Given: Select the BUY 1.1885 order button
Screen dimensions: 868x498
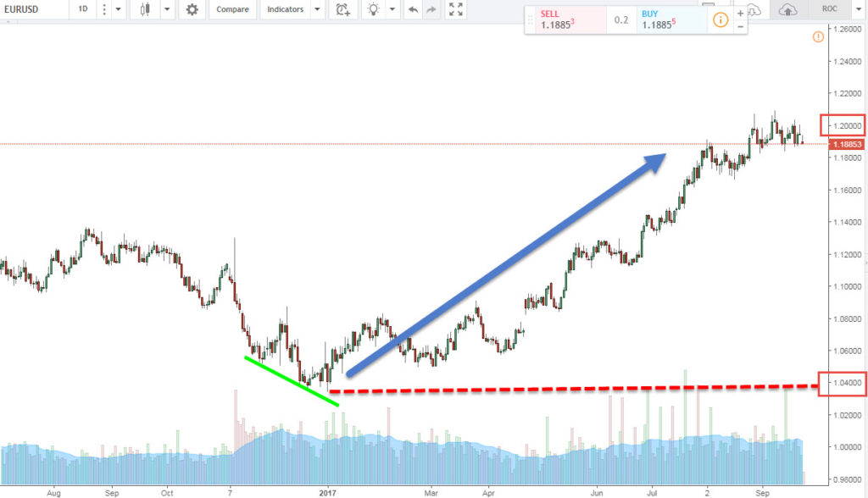Looking at the screenshot, I should pyautogui.click(x=658, y=17).
